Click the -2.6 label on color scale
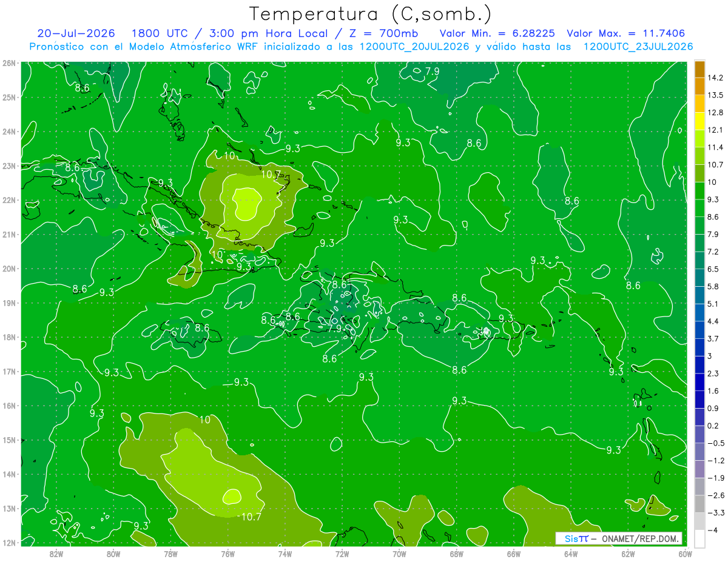 click(715, 495)
